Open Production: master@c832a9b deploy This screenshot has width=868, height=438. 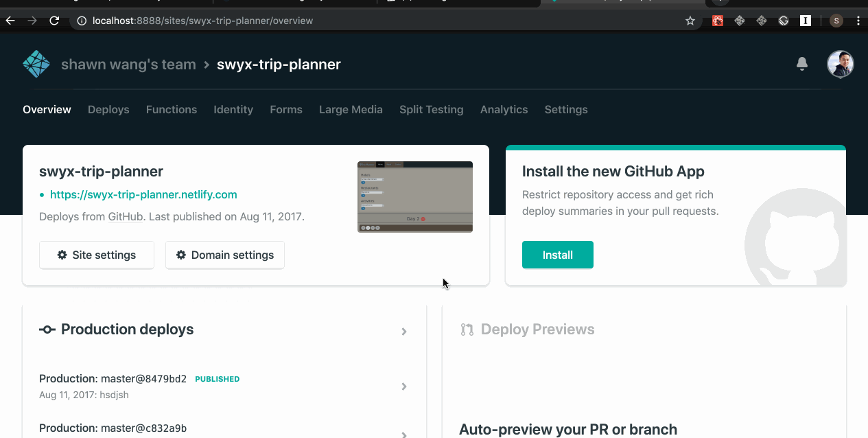click(x=113, y=428)
